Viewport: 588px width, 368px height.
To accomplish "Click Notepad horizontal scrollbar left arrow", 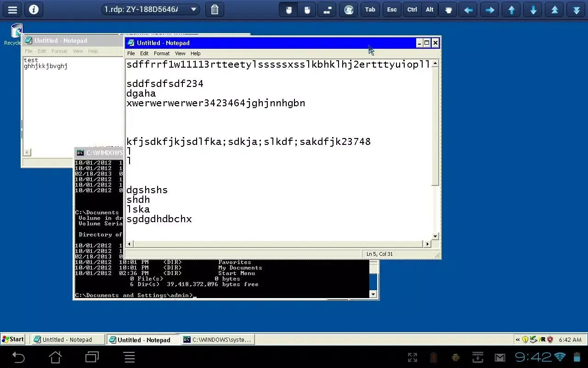I will (130, 244).
